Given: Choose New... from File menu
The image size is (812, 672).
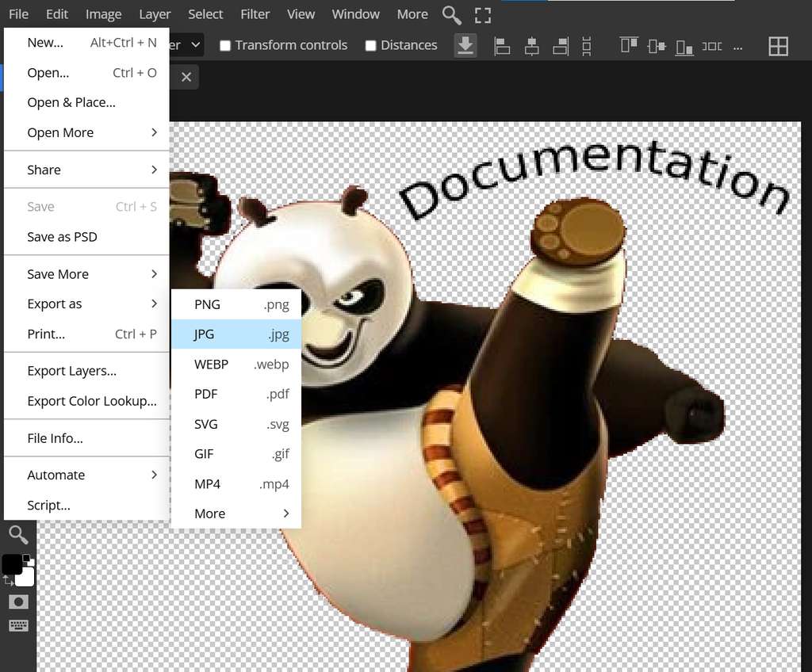Looking at the screenshot, I should (86, 43).
